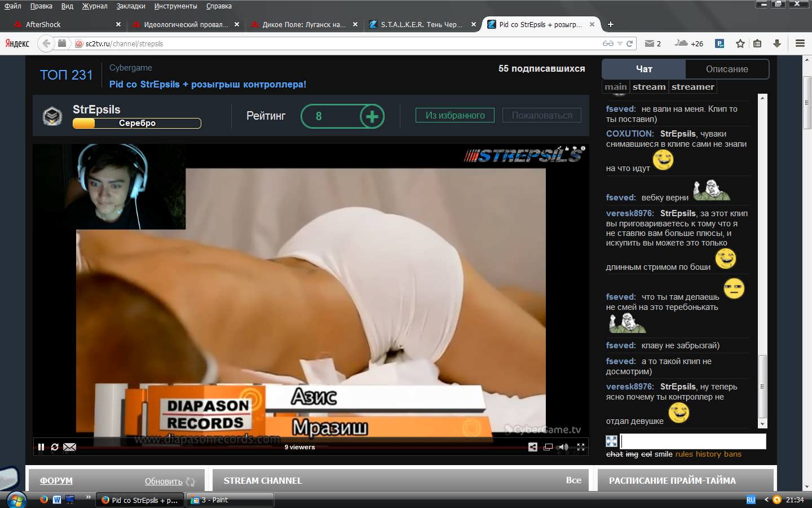Viewport: 812px width, 508px height.
Task: Go back with the browser back arrow
Action: tap(46, 43)
